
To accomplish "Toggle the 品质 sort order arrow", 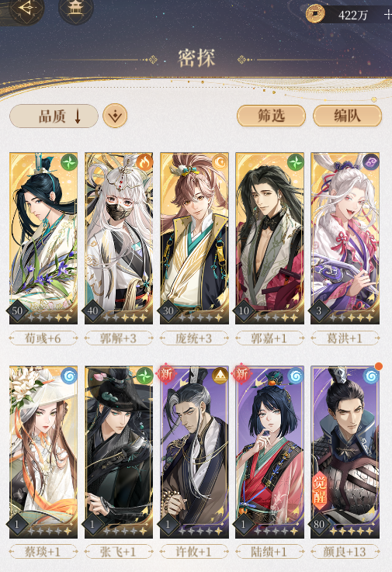I will click(x=78, y=116).
